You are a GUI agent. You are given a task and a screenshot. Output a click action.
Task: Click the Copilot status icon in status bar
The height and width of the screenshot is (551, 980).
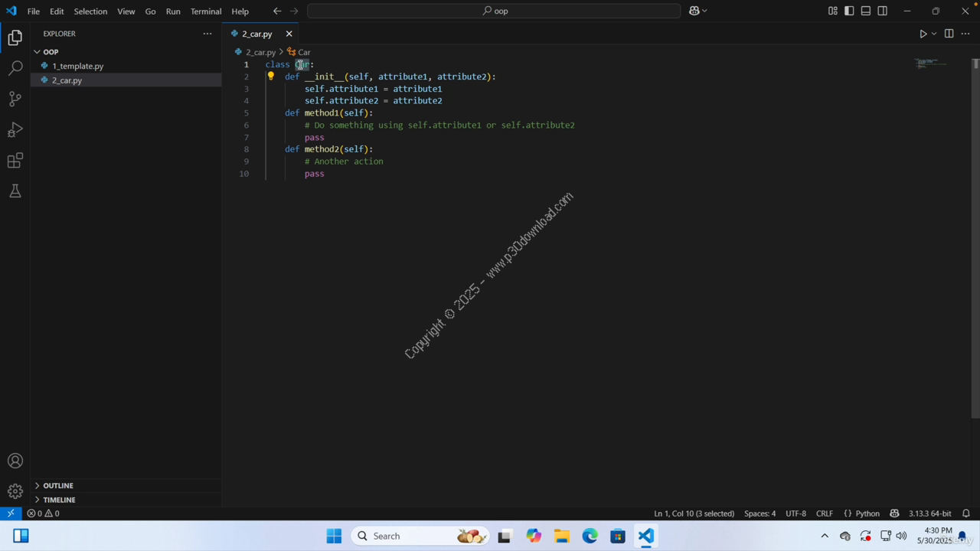[894, 514]
